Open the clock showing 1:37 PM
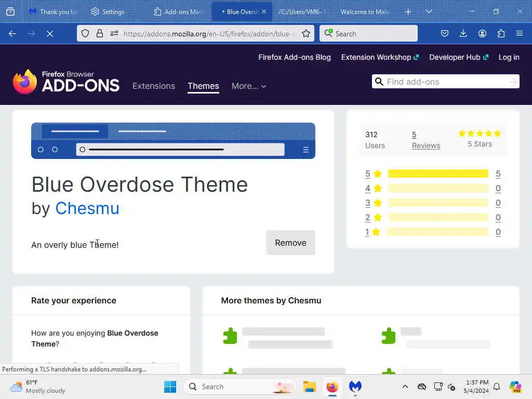The width and height of the screenshot is (532, 399). [476, 387]
